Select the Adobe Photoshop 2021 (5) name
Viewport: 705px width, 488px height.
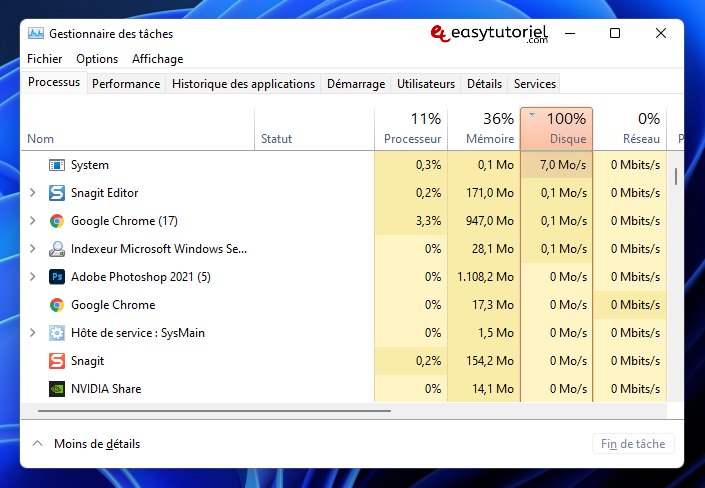(141, 277)
